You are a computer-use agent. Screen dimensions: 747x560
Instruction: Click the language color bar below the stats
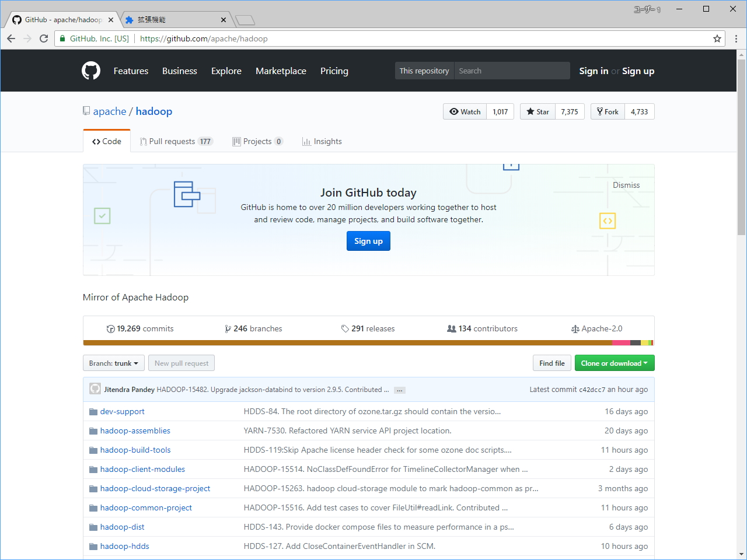click(369, 342)
